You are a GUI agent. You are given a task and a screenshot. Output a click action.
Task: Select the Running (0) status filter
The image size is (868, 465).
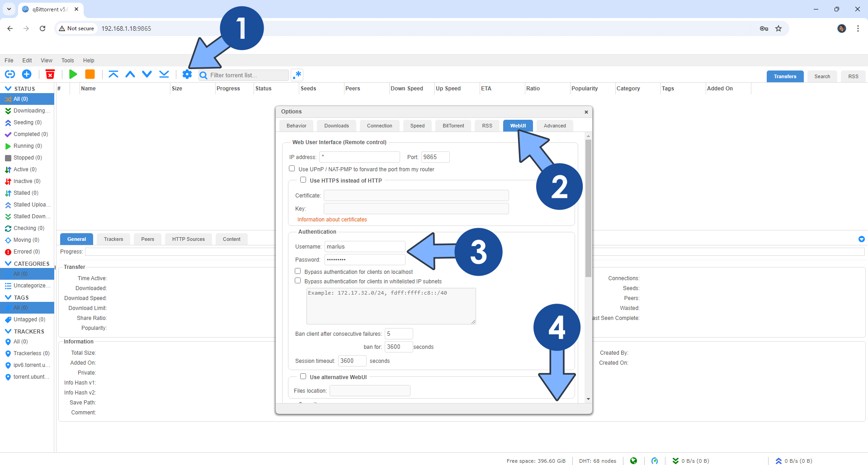point(27,146)
